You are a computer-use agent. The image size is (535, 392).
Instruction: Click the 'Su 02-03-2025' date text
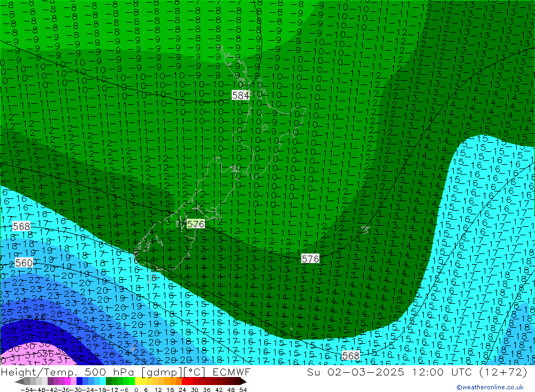pyautogui.click(x=355, y=372)
